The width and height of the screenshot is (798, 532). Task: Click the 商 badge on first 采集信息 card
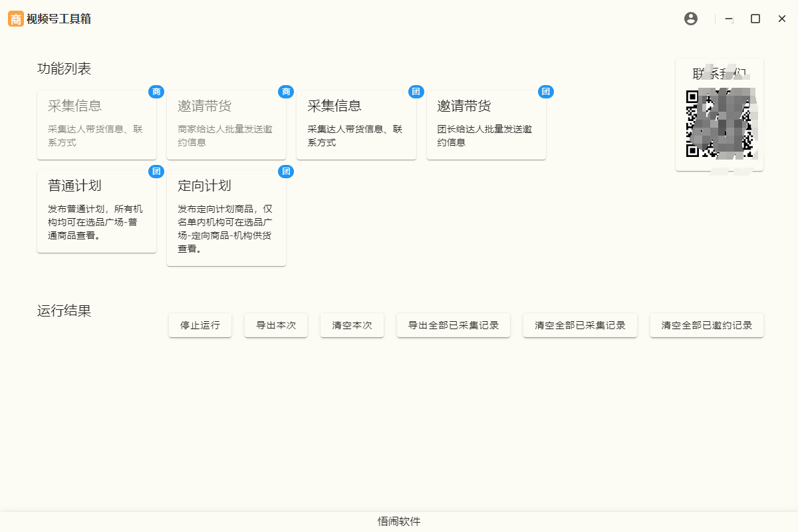(x=156, y=92)
